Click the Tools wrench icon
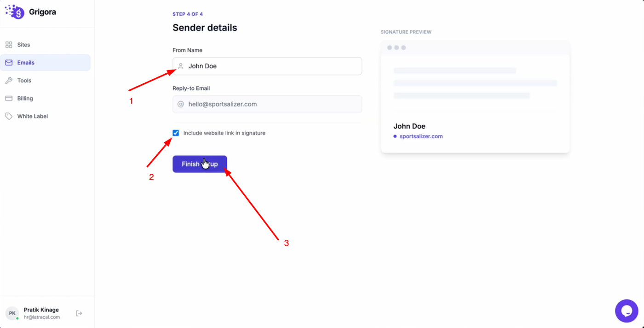The height and width of the screenshot is (328, 644). click(x=9, y=81)
